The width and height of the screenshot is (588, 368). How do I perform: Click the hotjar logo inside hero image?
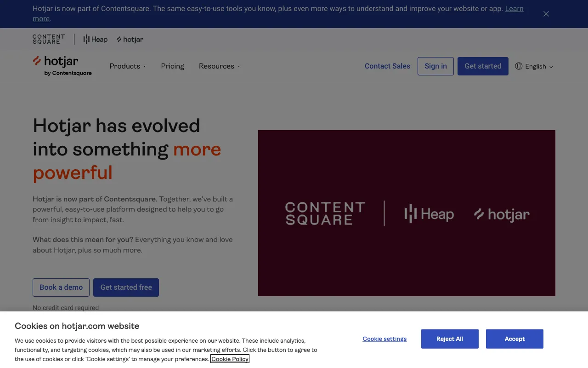coord(501,214)
